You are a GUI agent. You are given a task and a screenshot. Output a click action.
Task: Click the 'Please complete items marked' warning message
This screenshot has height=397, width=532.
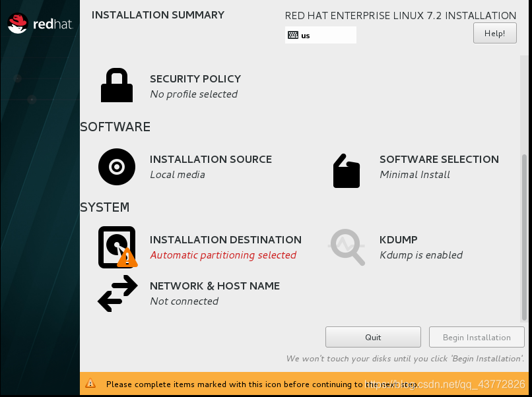click(x=261, y=384)
